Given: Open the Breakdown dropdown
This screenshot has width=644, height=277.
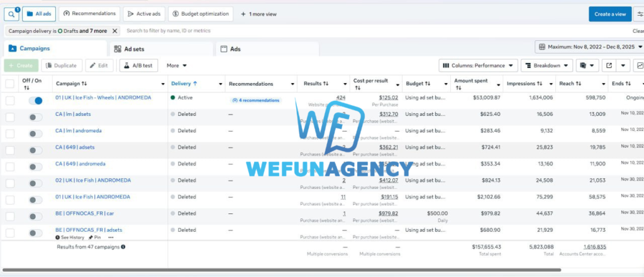Looking at the screenshot, I should point(547,65).
